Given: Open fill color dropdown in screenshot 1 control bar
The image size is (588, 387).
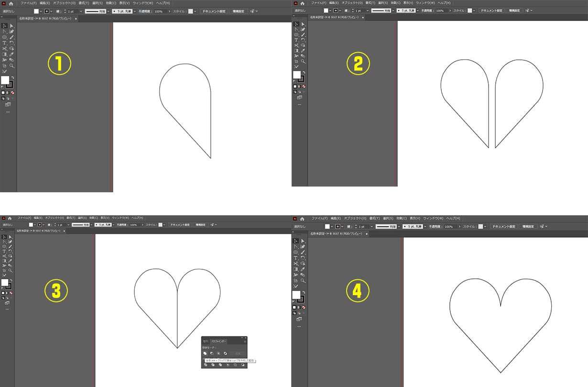Looking at the screenshot, I should point(41,11).
